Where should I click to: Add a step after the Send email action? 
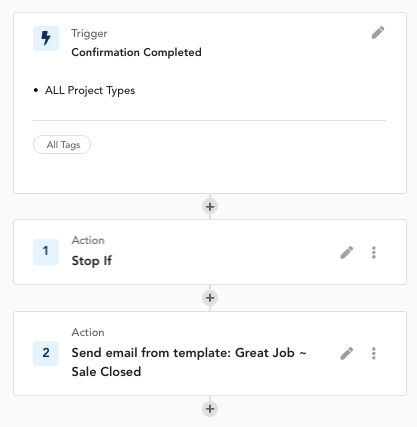210,409
